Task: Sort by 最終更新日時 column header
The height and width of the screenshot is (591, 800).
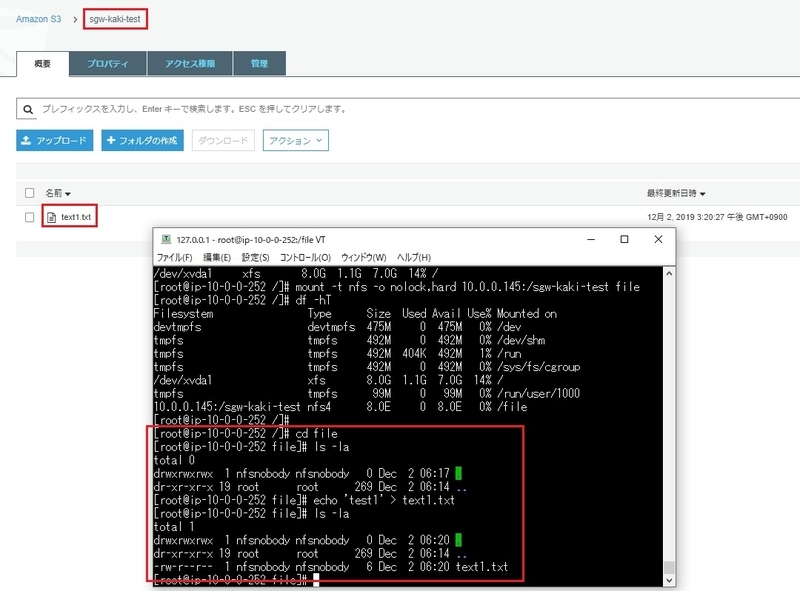Action: [676, 193]
